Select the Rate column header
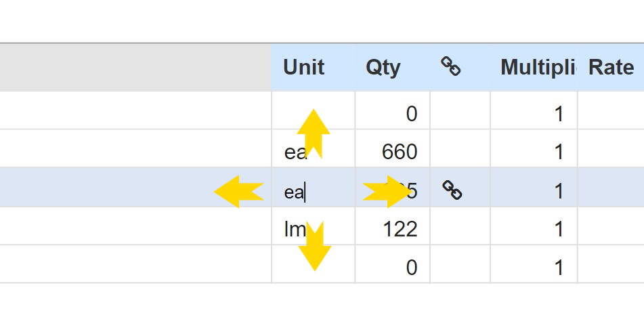This screenshot has width=644, height=336. coord(611,67)
